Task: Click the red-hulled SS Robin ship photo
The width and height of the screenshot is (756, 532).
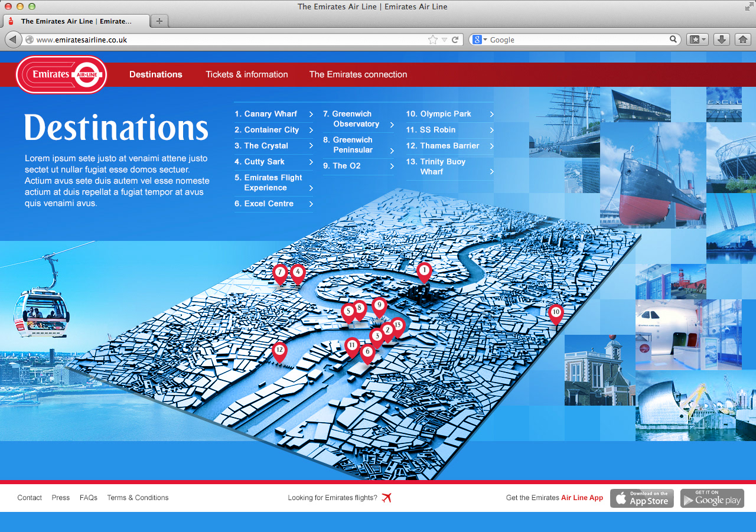Action: click(x=653, y=175)
